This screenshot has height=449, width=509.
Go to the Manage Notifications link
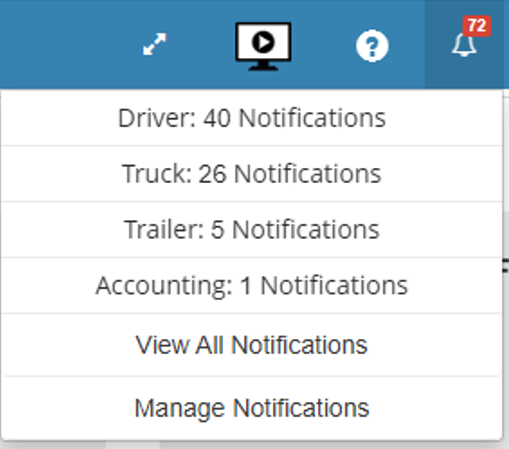[x=252, y=408]
